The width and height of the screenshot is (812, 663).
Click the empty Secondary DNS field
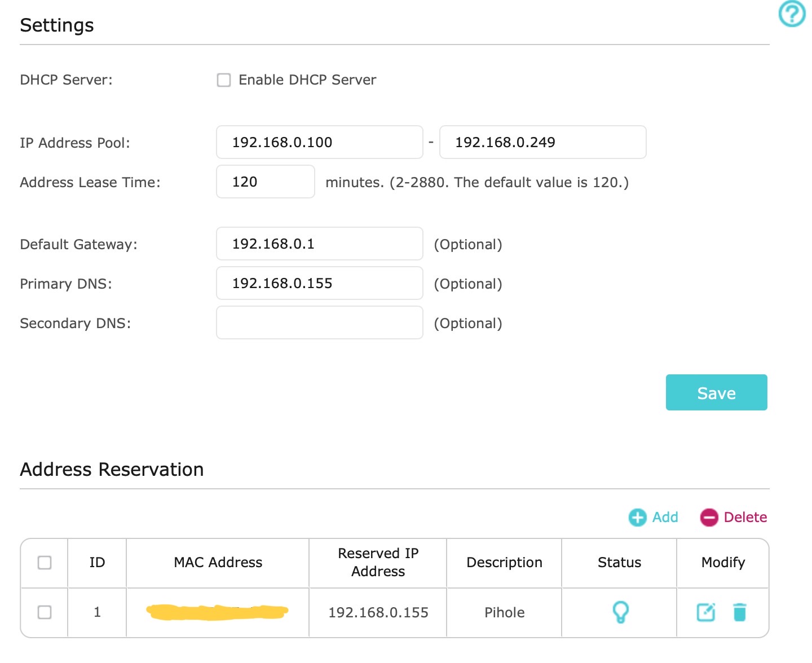click(x=319, y=322)
